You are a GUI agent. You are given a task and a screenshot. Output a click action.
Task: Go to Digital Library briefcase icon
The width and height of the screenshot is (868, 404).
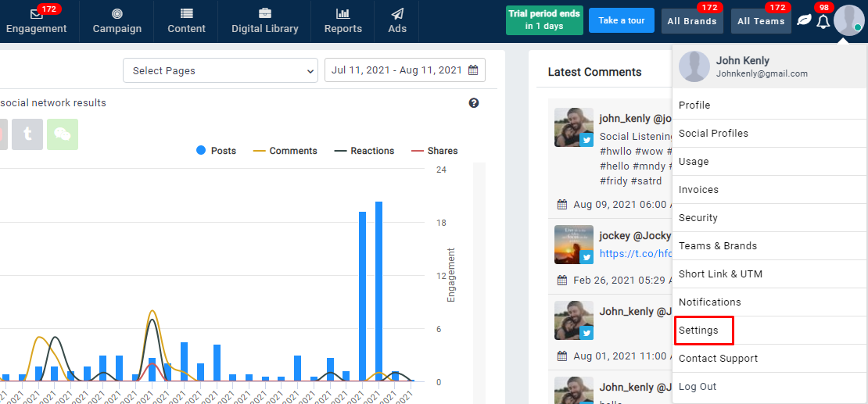[265, 13]
